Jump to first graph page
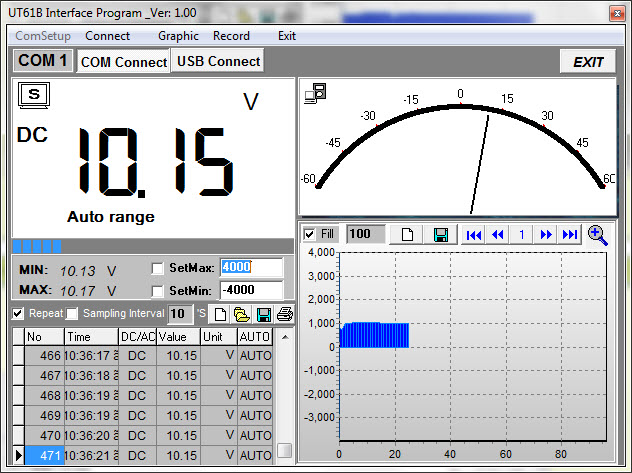Viewport: 632px width, 473px height. 474,234
